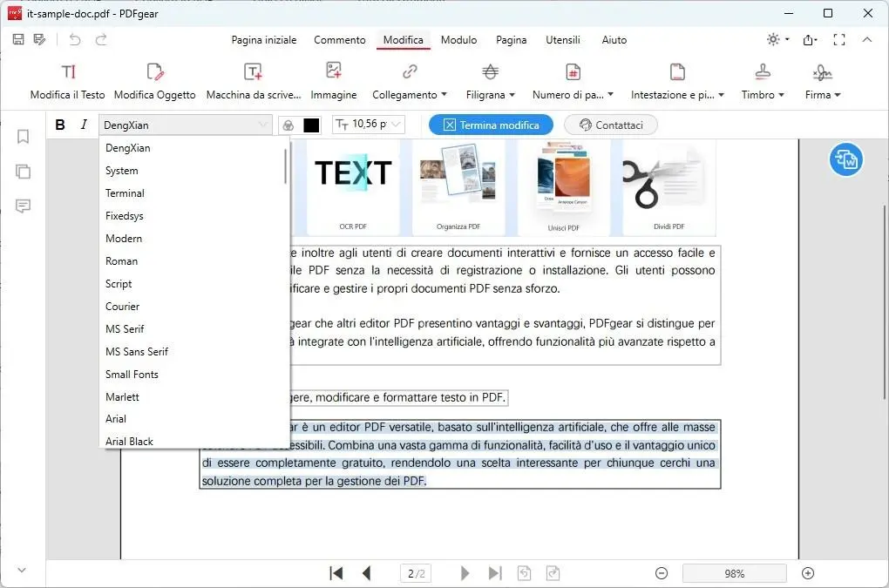This screenshot has height=588, width=889.
Task: Open the Pagina tab
Action: point(512,40)
